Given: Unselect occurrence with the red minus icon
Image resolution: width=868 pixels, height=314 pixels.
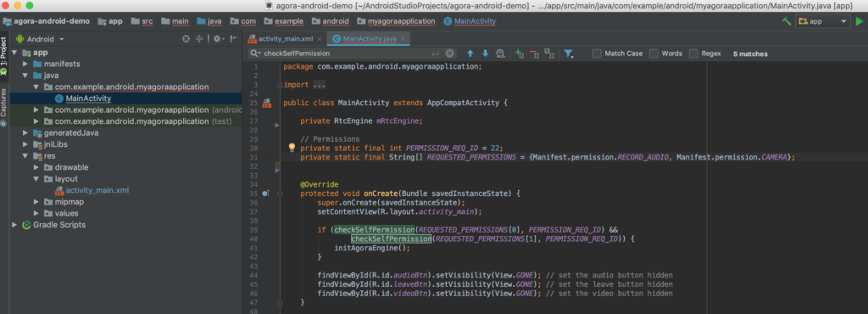Looking at the screenshot, I should click(534, 53).
